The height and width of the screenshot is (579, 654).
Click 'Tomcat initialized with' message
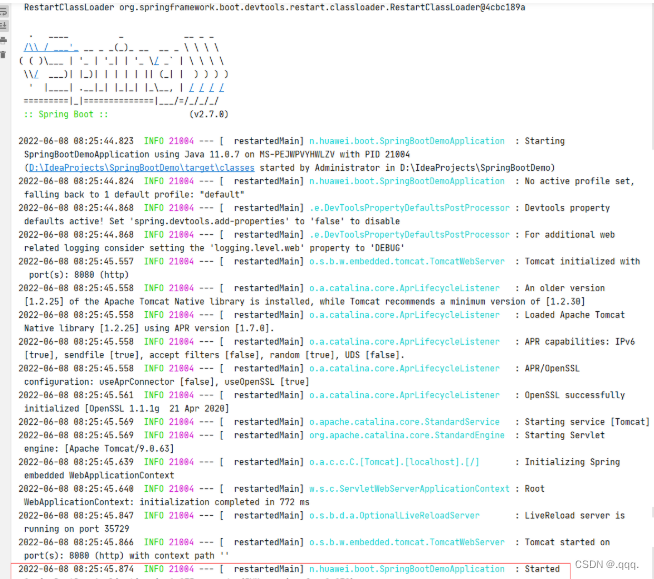[582, 261]
